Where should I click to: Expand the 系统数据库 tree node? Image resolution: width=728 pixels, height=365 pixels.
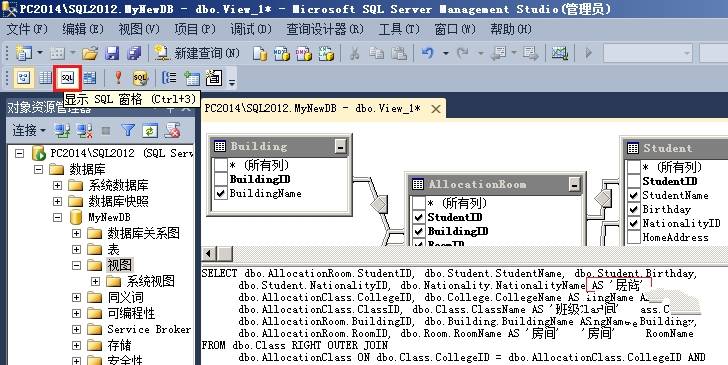tap(57, 185)
